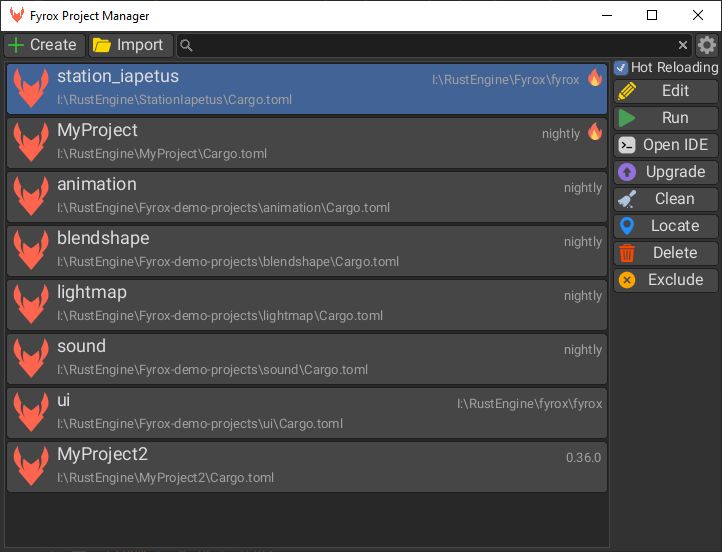Click the orange Exclude circle icon
Viewport: 722px width, 552px height.
pos(627,279)
